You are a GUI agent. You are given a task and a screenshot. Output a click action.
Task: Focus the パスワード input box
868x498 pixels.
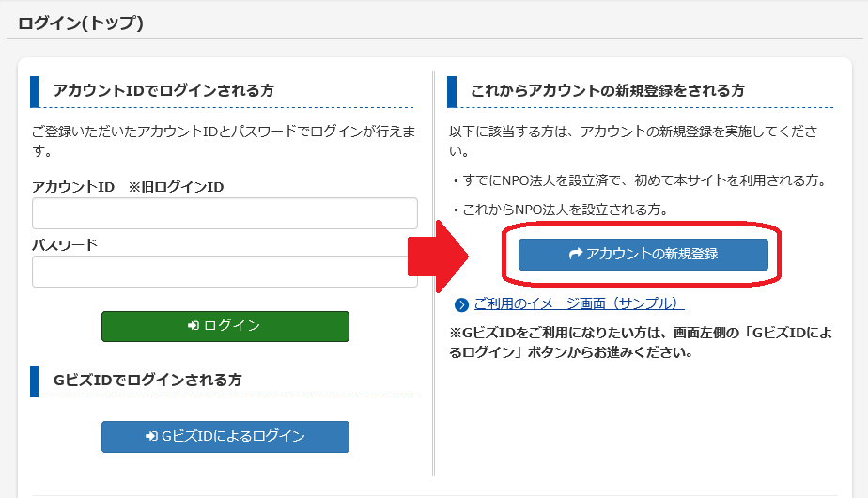tap(225, 272)
